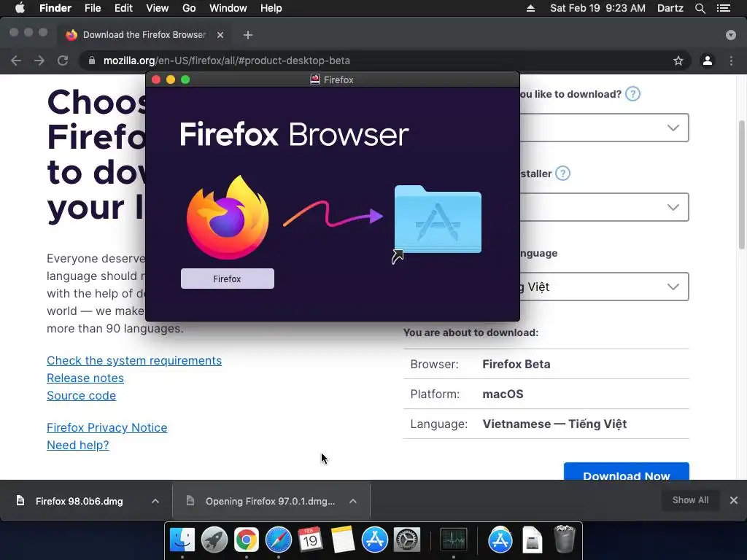The image size is (747, 560).
Task: Expand options for Firefox 98.0b6.dmg download
Action: point(155,501)
